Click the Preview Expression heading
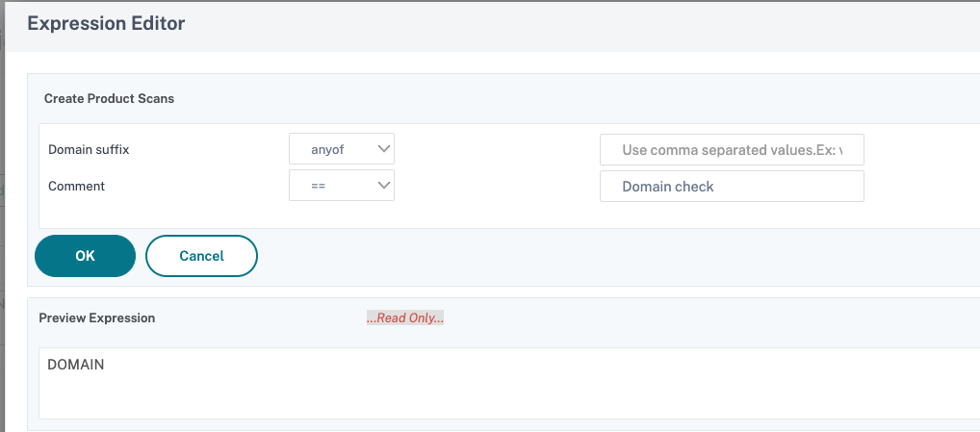Screen dimensions: 980x432 point(97,318)
